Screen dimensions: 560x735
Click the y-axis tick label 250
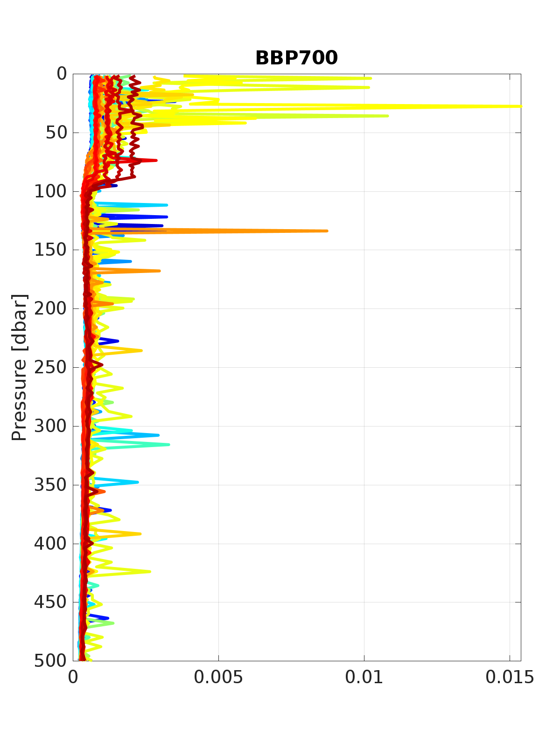[x=51, y=367]
